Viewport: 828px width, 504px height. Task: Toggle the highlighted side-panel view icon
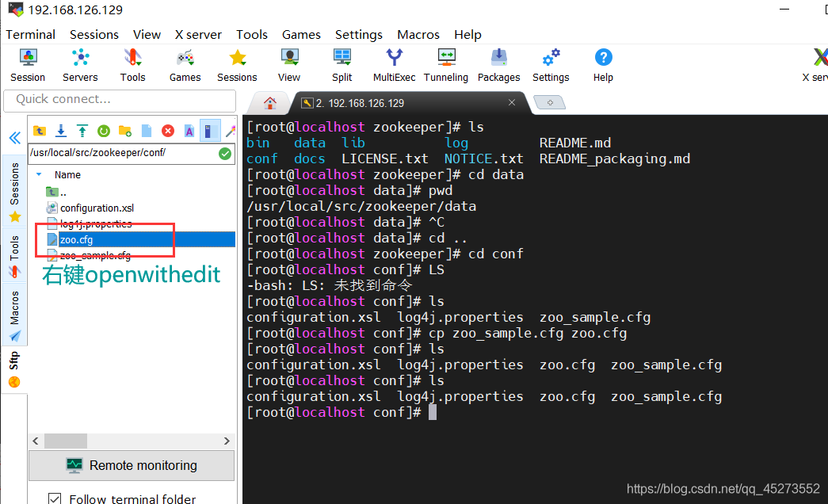pyautogui.click(x=210, y=131)
